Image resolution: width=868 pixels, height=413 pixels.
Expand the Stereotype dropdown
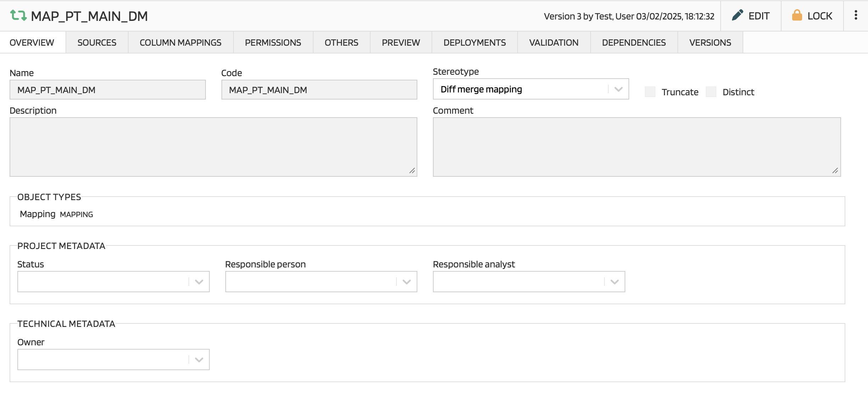pyautogui.click(x=618, y=89)
